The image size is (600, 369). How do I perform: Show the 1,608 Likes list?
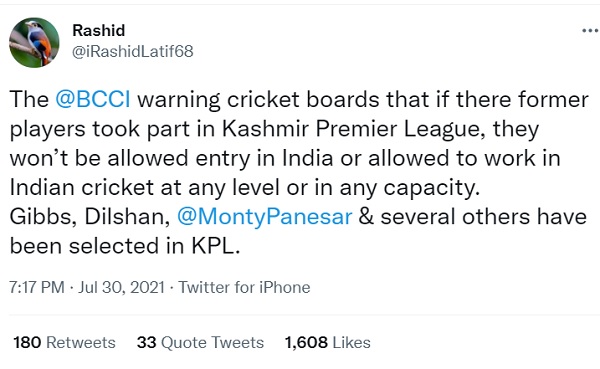328,343
